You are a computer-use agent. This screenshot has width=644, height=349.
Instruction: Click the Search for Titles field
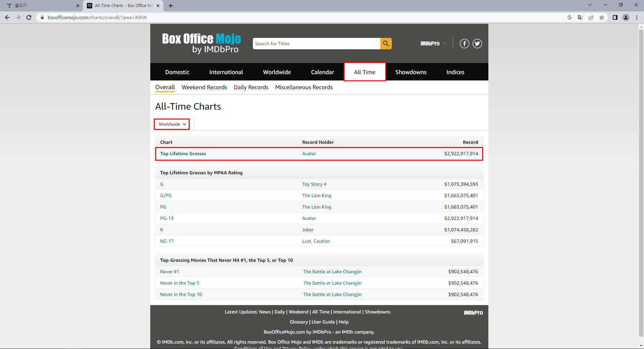click(x=316, y=44)
